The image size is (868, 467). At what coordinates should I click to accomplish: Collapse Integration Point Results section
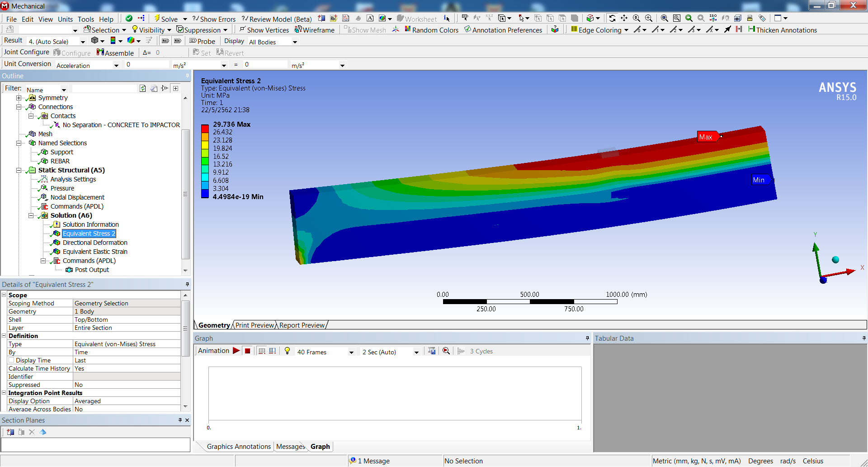coord(4,392)
